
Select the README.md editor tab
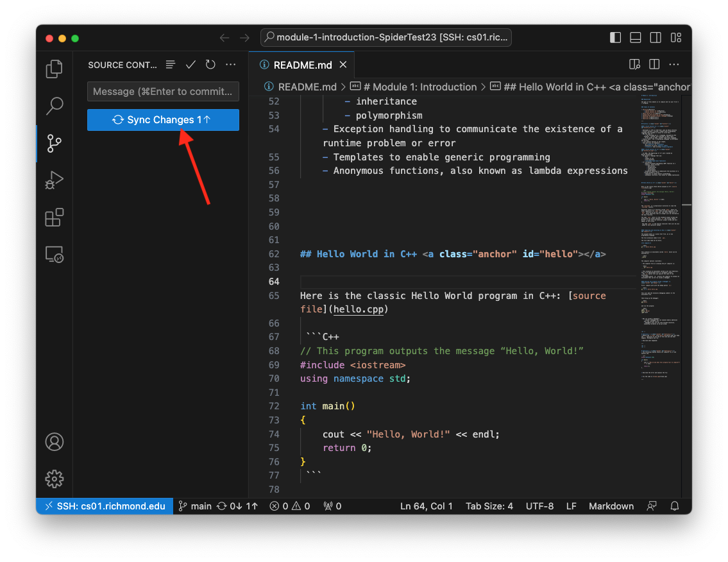(302, 65)
